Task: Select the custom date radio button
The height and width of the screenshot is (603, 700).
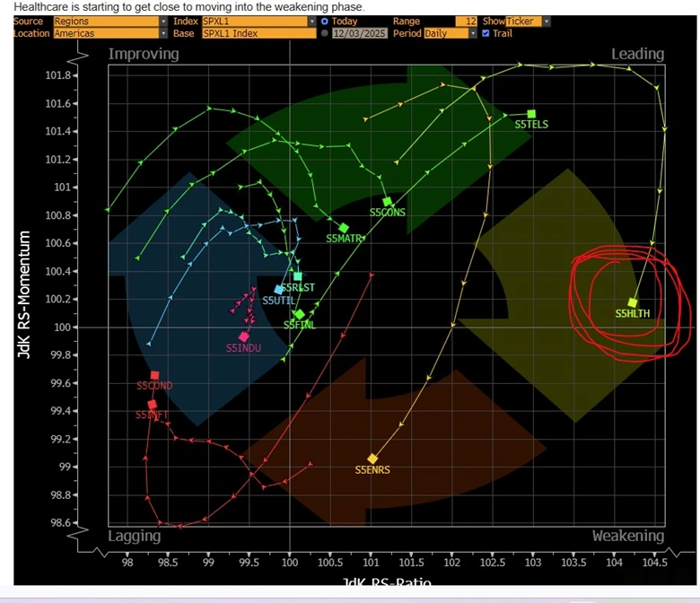Action: [325, 33]
